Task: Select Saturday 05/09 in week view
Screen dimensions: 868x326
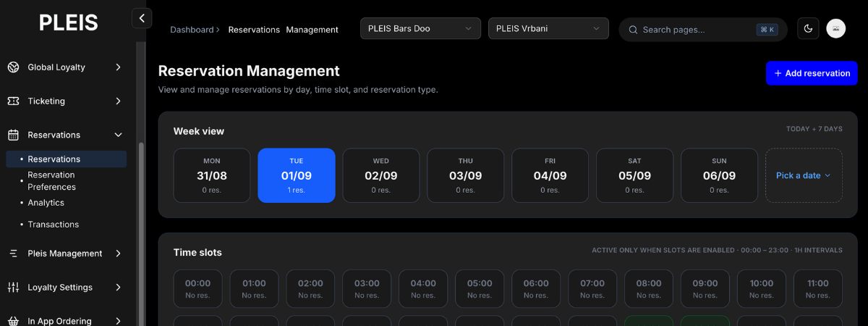Action: coord(635,175)
